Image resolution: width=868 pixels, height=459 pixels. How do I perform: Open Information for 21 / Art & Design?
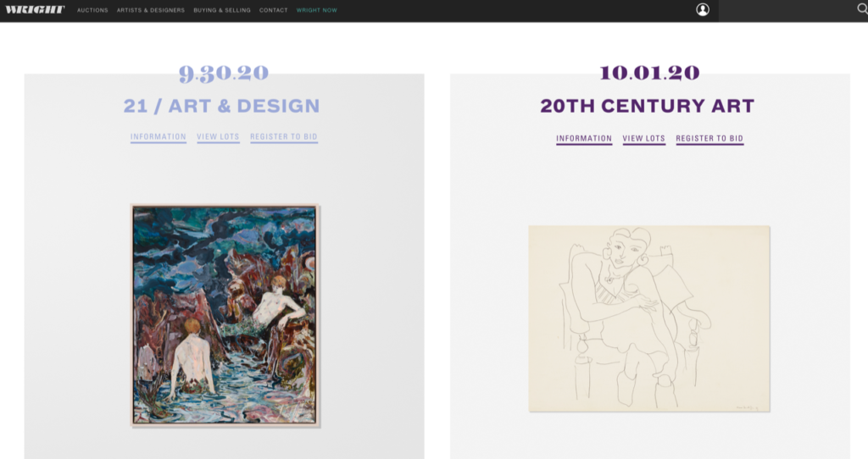pyautogui.click(x=159, y=137)
